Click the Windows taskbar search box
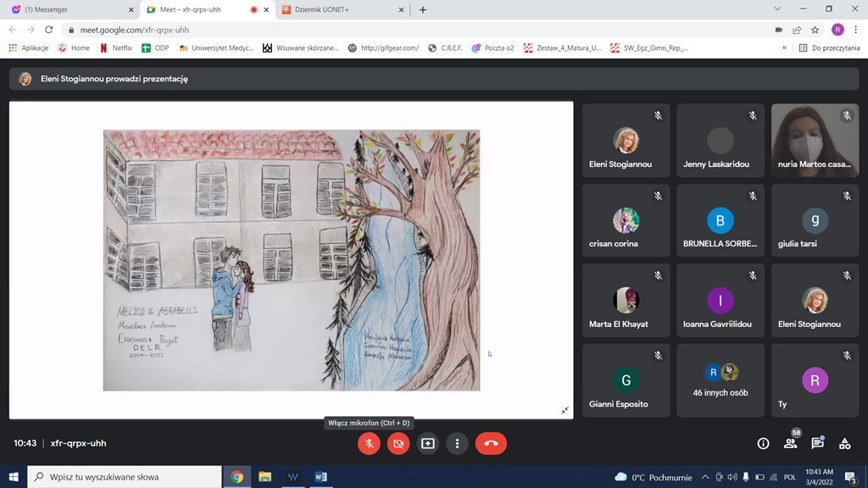The height and width of the screenshot is (488, 868). [x=125, y=477]
